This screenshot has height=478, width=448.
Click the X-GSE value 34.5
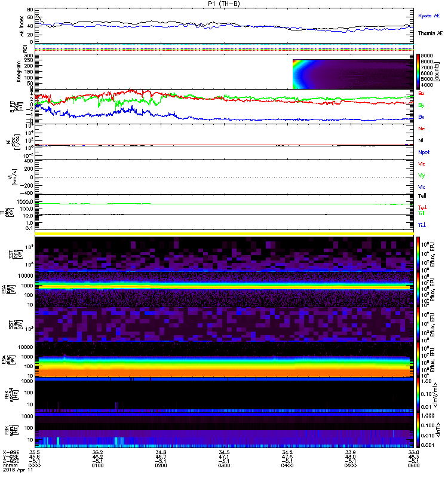tap(224, 452)
